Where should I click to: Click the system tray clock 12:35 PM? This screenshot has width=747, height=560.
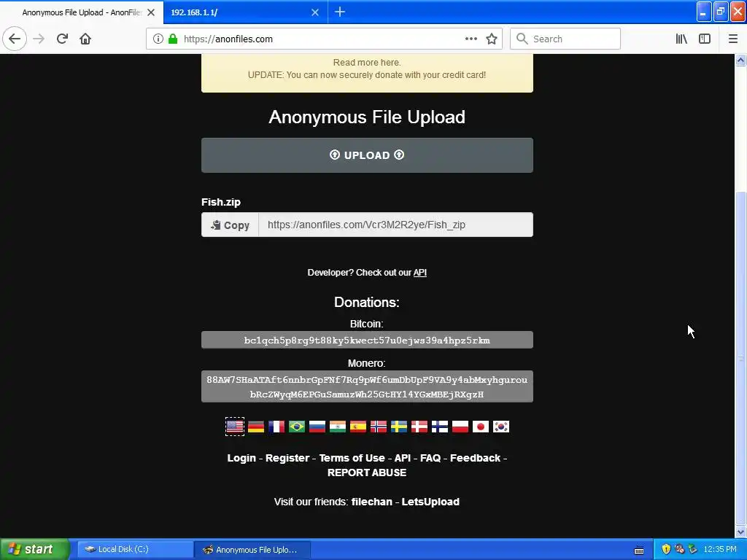tap(720, 550)
